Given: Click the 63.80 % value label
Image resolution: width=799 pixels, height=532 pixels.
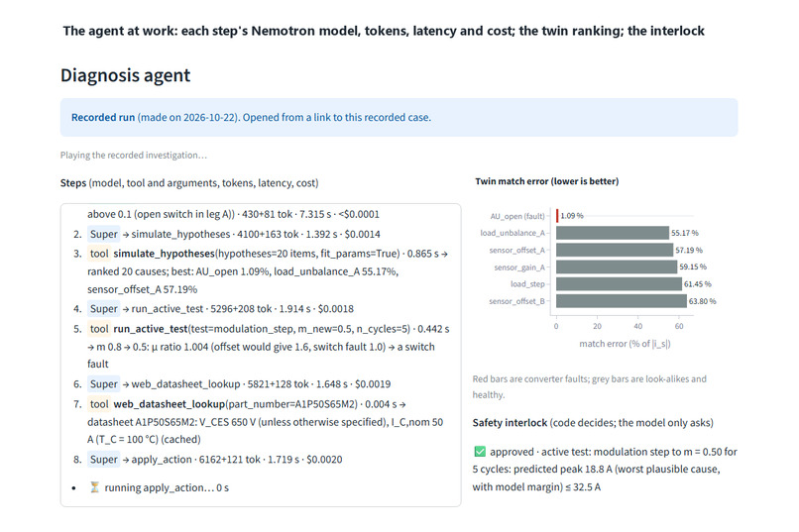Looking at the screenshot, I should 702,301.
